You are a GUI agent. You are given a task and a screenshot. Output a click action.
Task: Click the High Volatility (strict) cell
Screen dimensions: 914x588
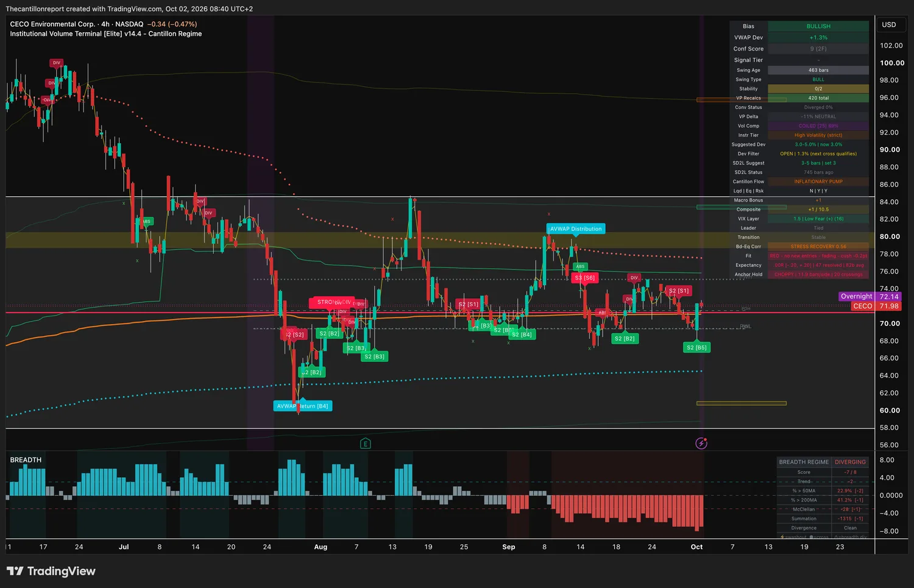coord(818,135)
